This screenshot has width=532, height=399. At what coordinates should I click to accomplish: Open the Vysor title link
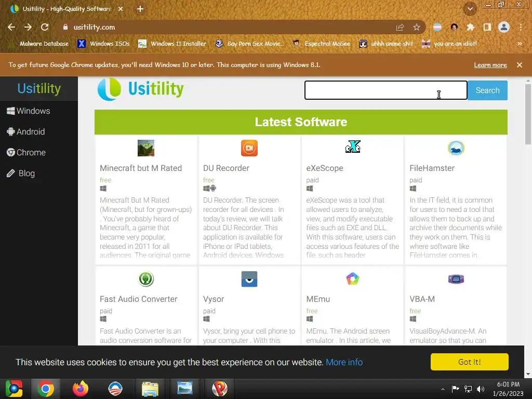214,299
